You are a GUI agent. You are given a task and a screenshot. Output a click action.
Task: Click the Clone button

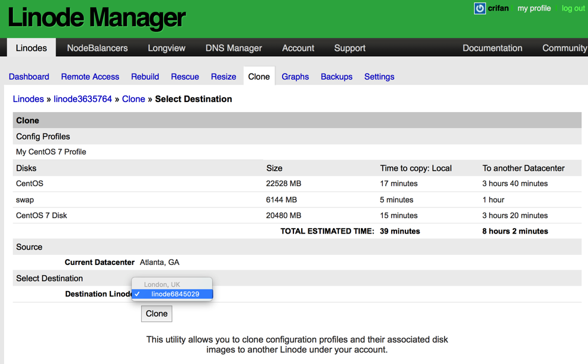click(156, 314)
